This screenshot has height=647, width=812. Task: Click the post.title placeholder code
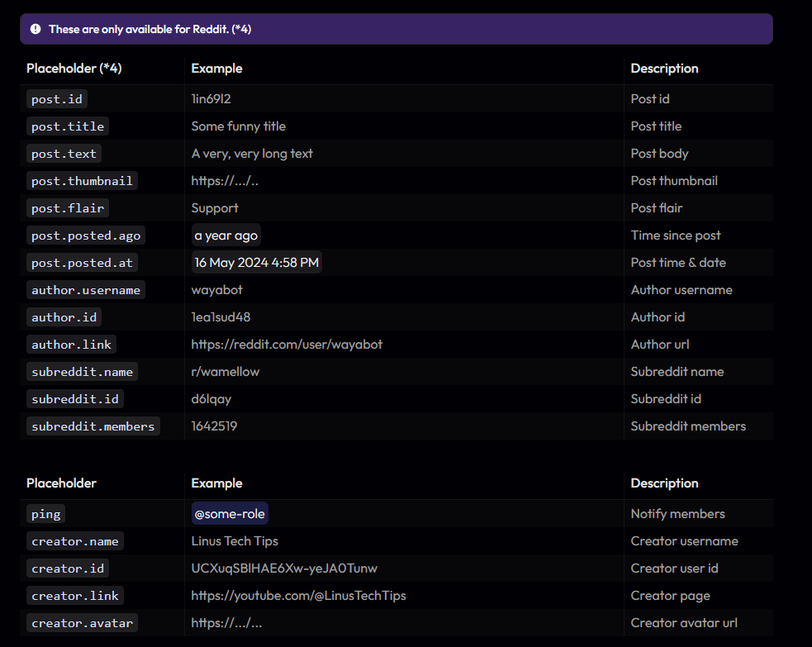tap(67, 126)
